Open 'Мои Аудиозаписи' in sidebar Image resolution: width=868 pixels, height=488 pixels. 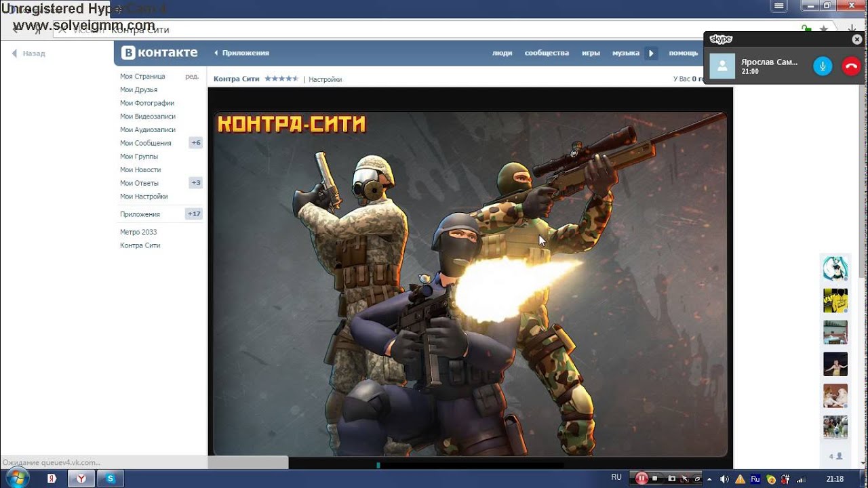click(148, 129)
